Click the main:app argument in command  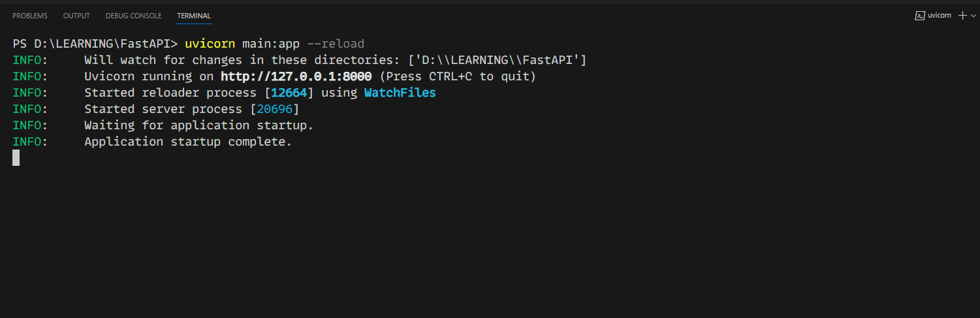(x=270, y=44)
